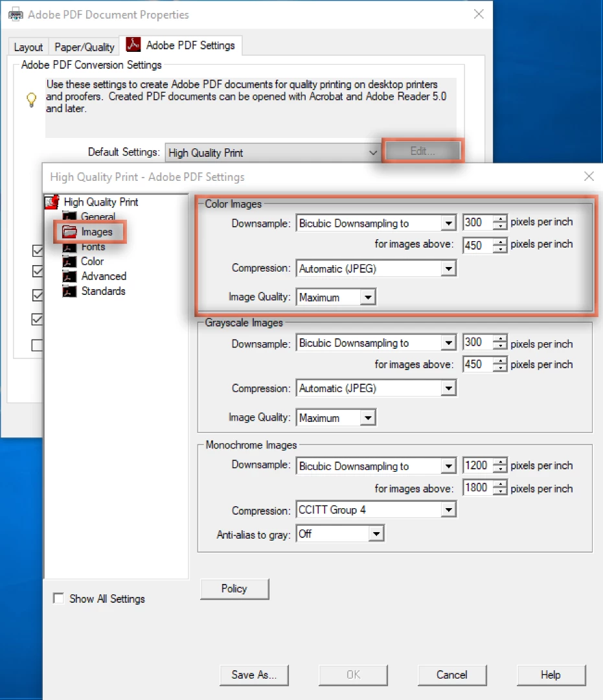Click the Help button
Viewport: 603px width, 700px height.
(x=551, y=675)
